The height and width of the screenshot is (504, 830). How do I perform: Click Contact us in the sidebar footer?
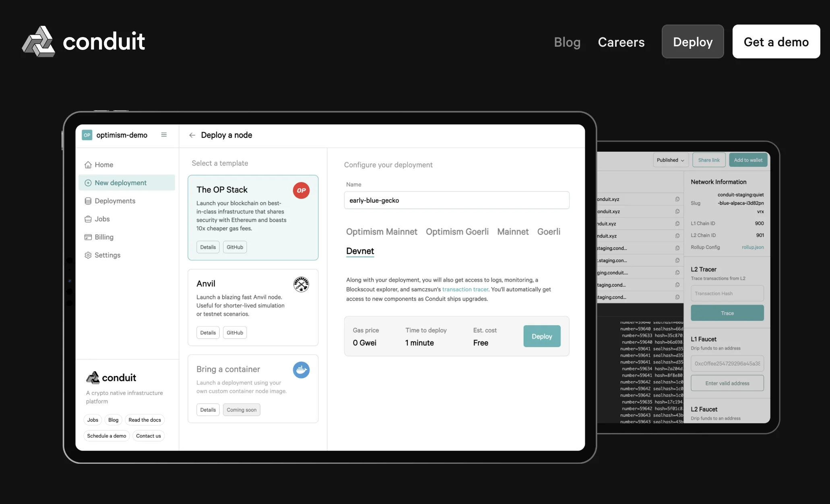(x=149, y=436)
